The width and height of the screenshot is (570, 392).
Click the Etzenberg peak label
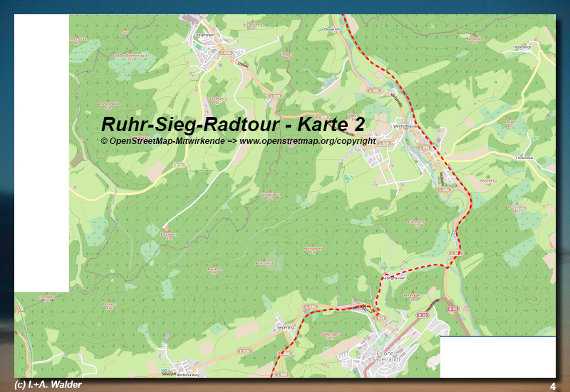pos(416,223)
